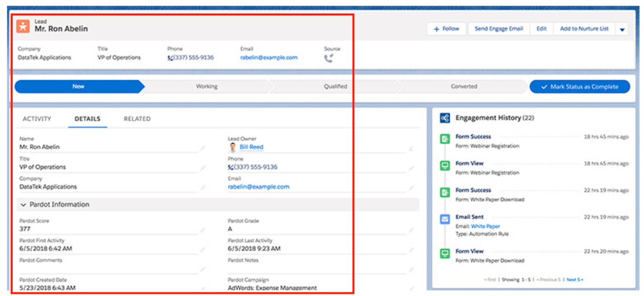Click the header email link rabelin@example.com

pos(269,58)
